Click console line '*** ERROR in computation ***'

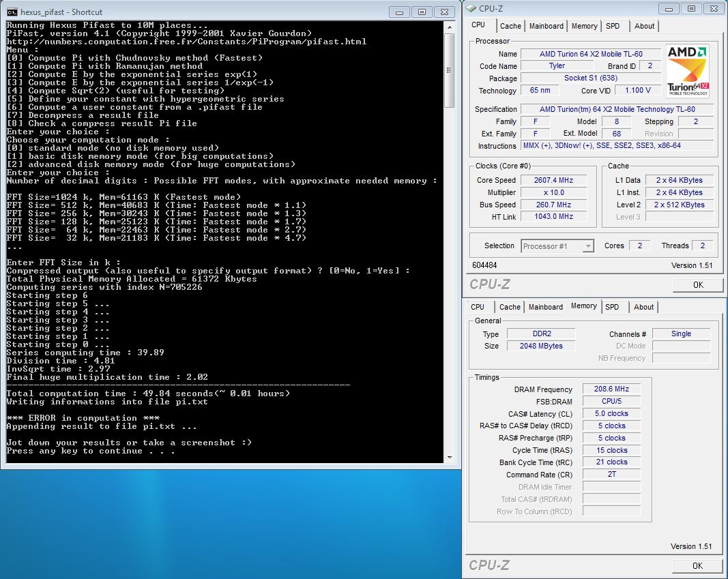[x=83, y=418]
